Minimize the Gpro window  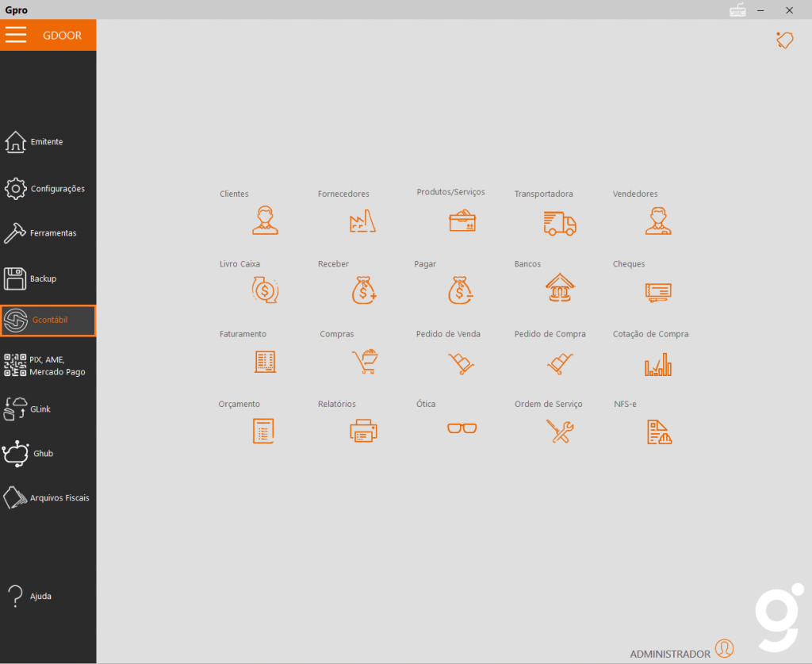click(760, 10)
